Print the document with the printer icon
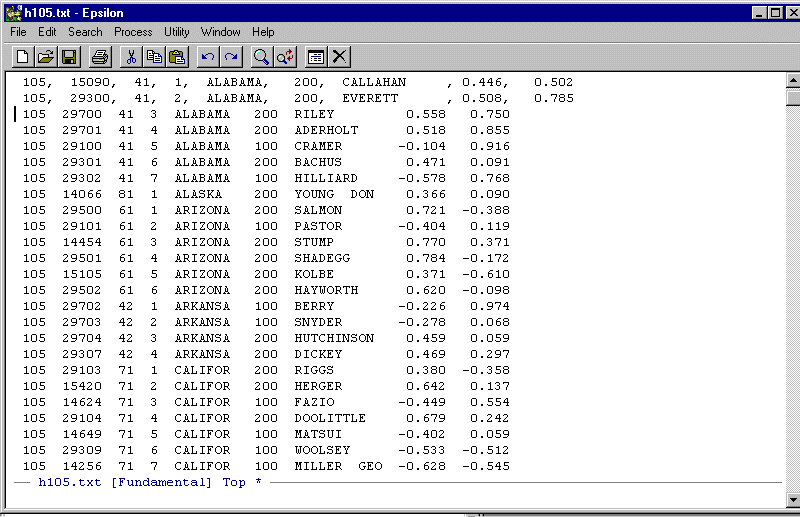The width and height of the screenshot is (800, 517). point(100,57)
